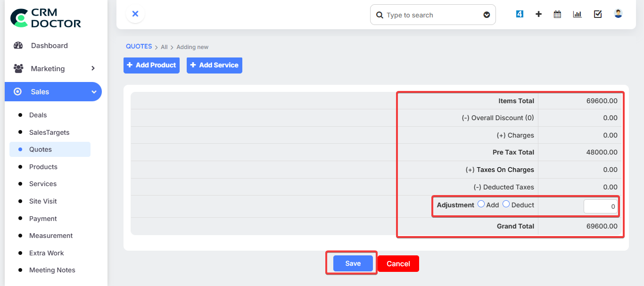
Task: Click the notification icon showing 4
Action: tap(520, 14)
